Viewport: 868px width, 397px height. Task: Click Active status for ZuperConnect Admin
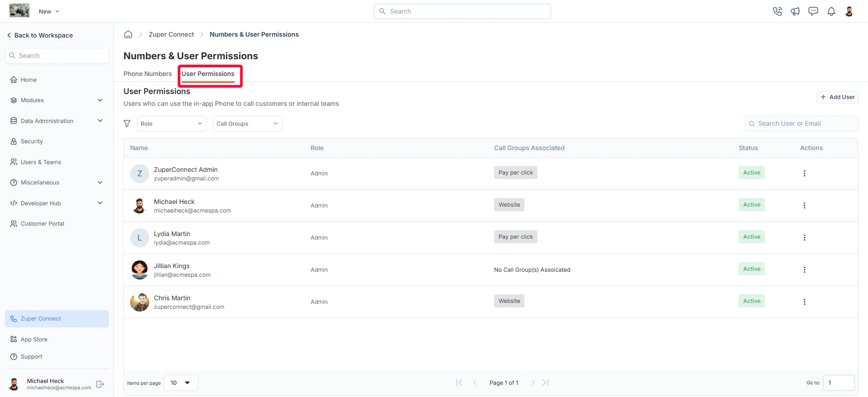[752, 173]
